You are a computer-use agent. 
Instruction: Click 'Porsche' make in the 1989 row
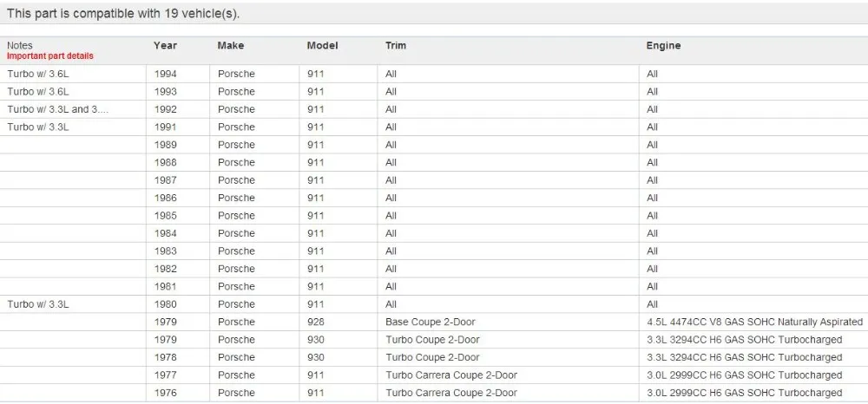coord(236,145)
